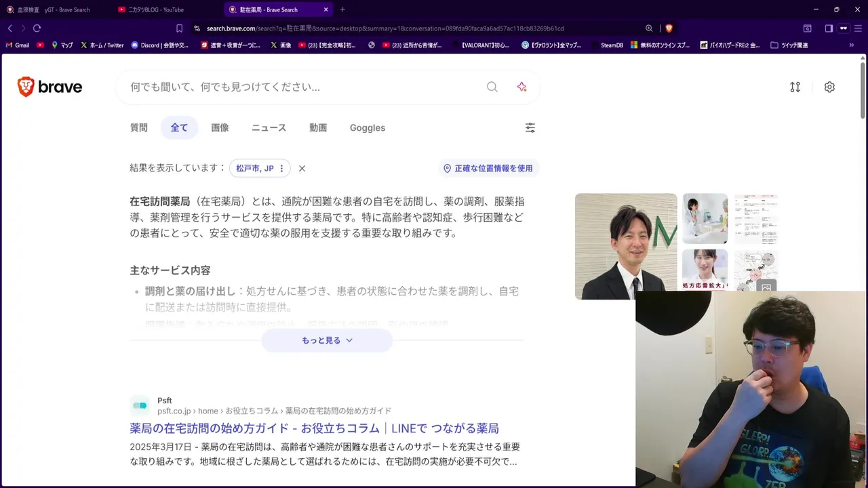Open the Discord bookmark

click(160, 45)
